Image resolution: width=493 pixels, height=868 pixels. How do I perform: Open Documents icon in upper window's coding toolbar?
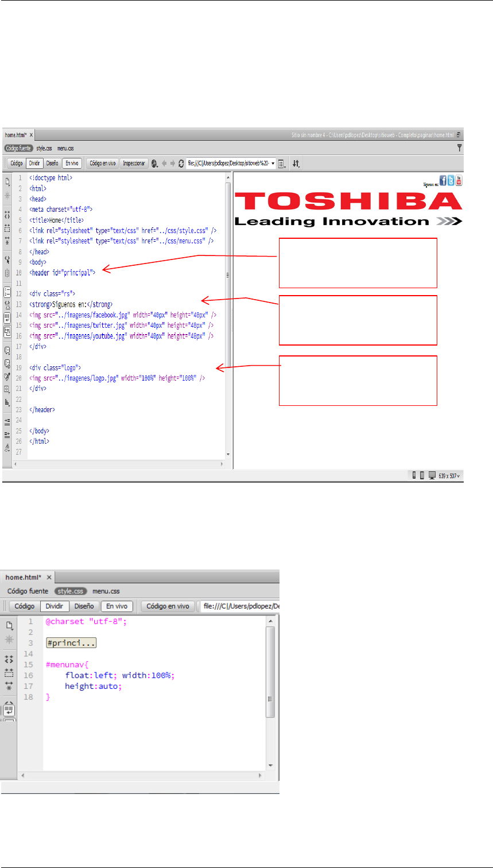click(9, 183)
